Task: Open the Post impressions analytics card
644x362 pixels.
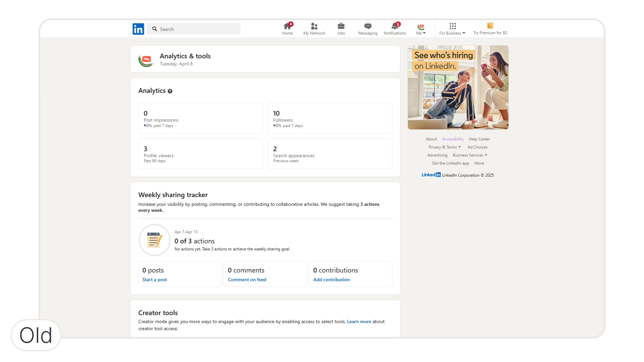Action: pos(200,118)
